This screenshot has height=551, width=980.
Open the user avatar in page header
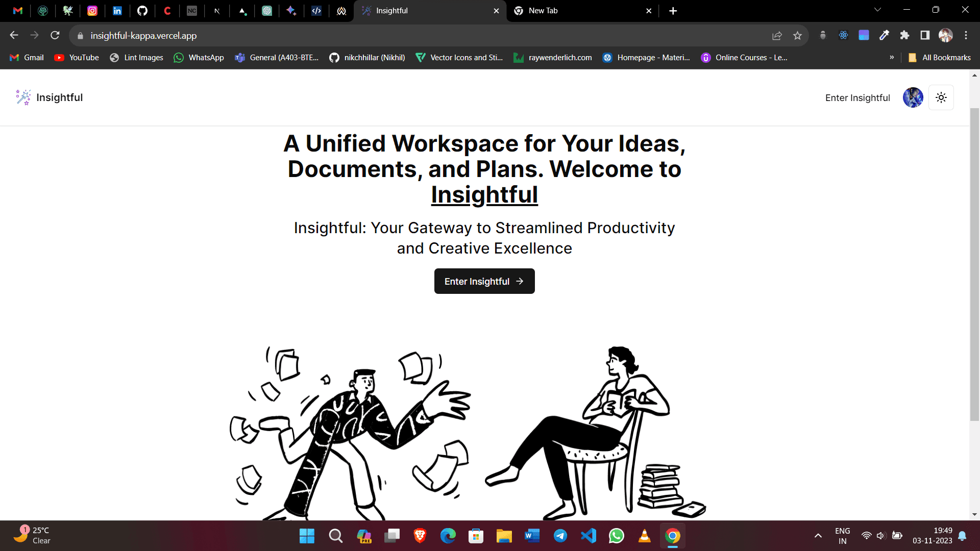(913, 97)
